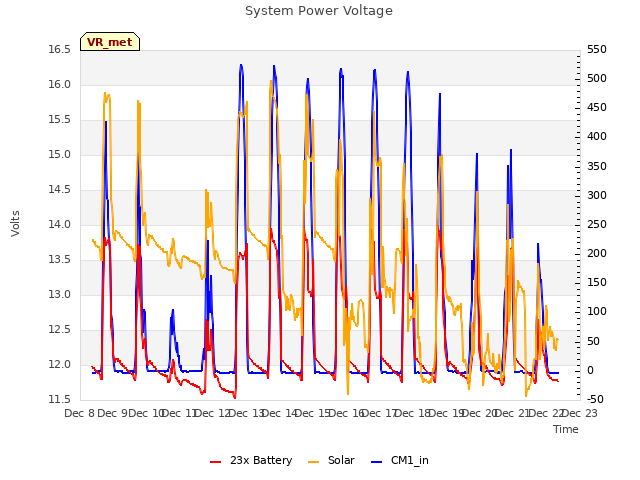The width and height of the screenshot is (640, 480).
Task: Click the Dec 17 date label
Action: [380, 413]
